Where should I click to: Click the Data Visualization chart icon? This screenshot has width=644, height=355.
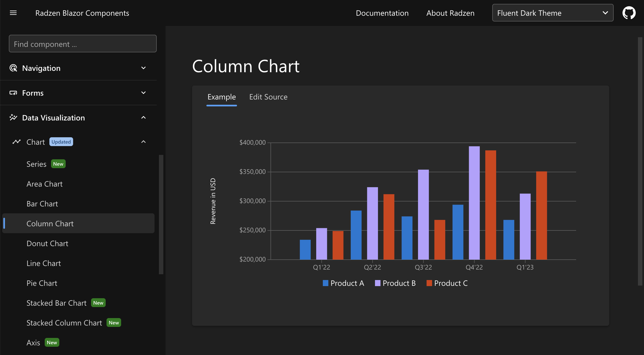(12, 117)
